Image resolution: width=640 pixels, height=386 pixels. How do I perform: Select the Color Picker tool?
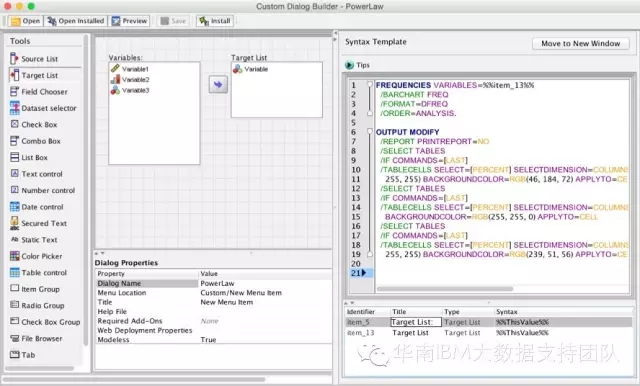click(x=36, y=256)
